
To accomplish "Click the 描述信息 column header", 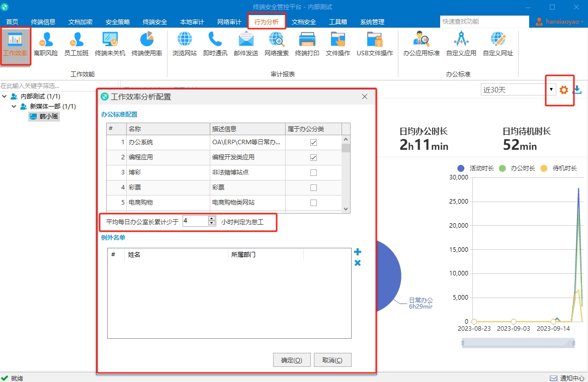I will point(247,129).
